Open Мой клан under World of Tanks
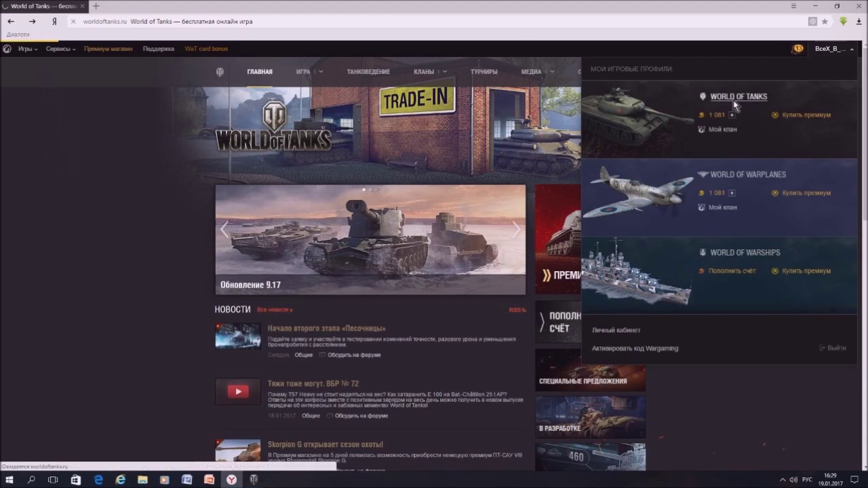 (x=722, y=129)
